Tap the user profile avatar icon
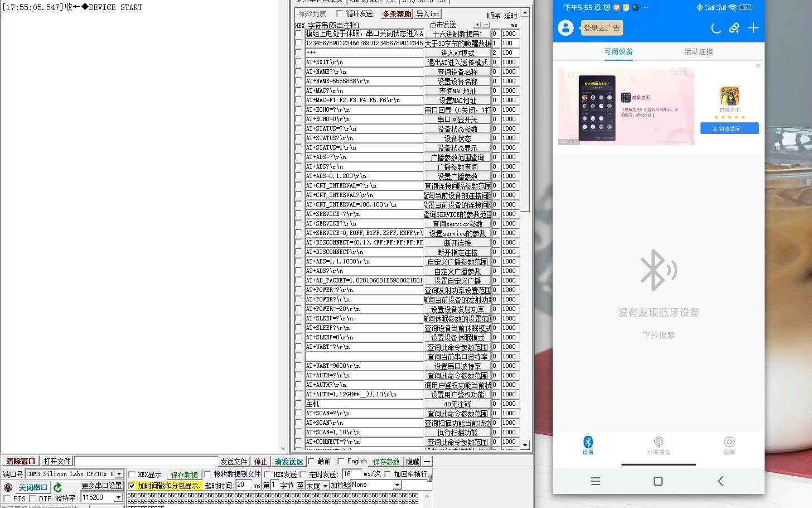This screenshot has width=812, height=508. (x=565, y=28)
